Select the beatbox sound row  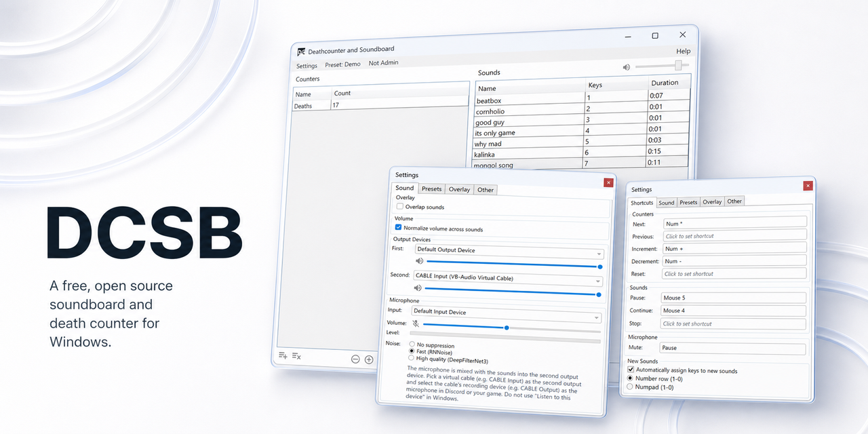583,98
